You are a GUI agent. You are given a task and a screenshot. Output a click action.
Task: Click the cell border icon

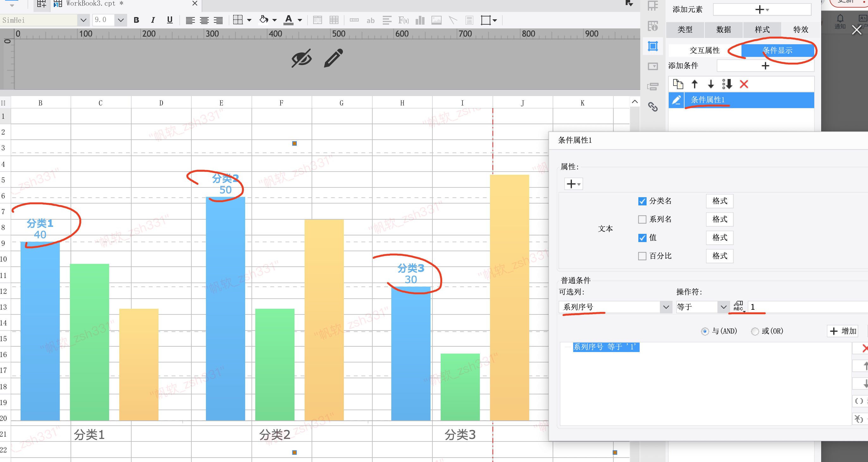238,20
